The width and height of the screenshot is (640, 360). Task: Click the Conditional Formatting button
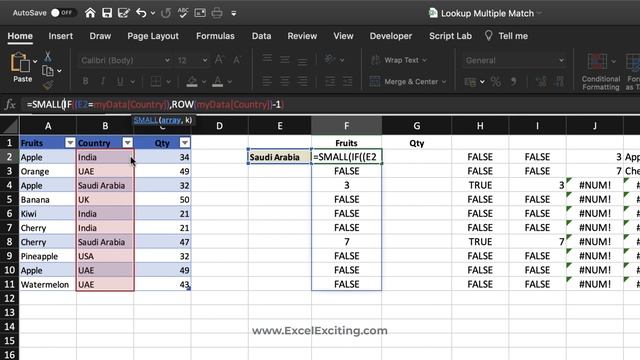[x=600, y=71]
